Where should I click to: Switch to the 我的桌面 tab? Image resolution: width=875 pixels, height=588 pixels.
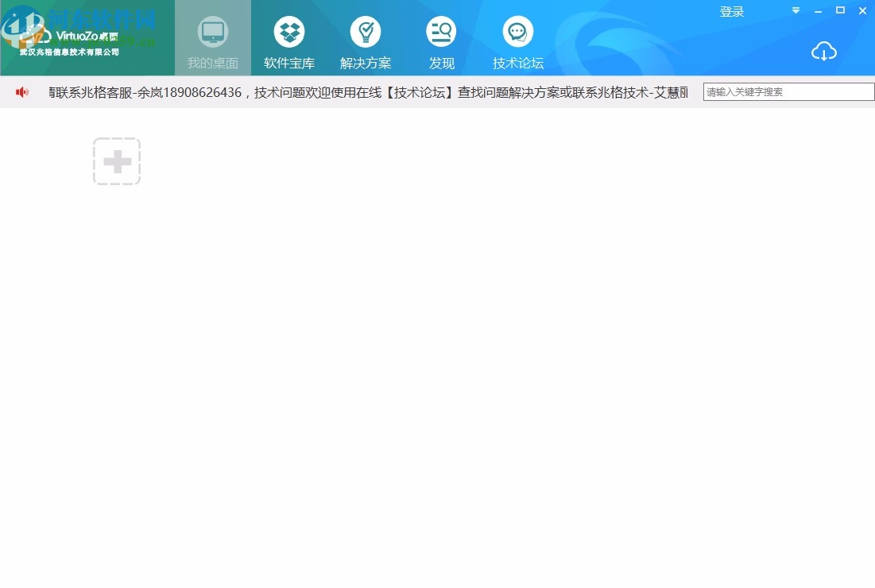[212, 38]
